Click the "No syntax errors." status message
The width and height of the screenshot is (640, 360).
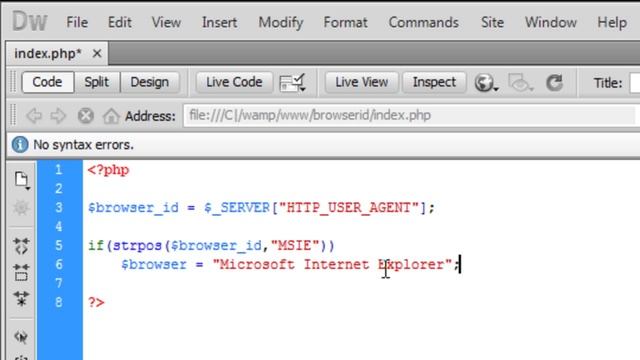[83, 145]
